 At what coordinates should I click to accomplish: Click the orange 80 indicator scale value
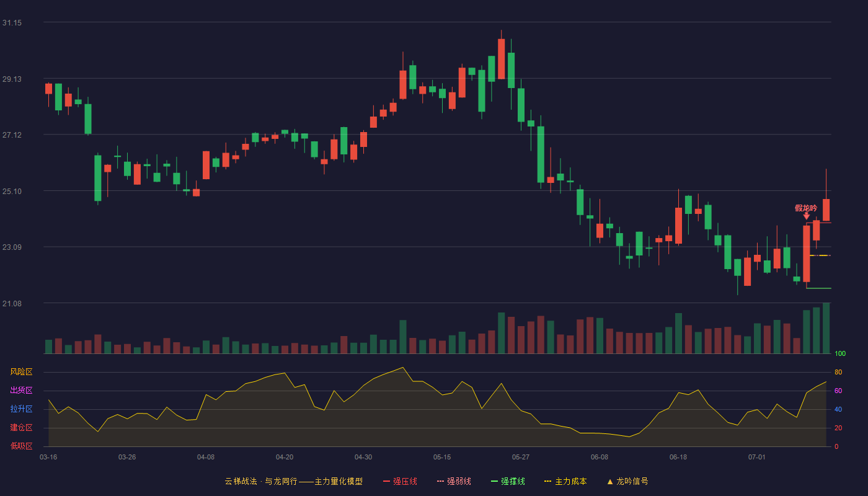[838, 372]
